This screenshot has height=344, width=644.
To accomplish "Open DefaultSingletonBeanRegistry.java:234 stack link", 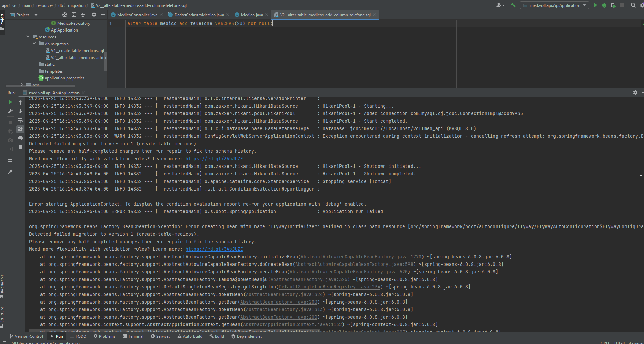I will (x=330, y=287).
